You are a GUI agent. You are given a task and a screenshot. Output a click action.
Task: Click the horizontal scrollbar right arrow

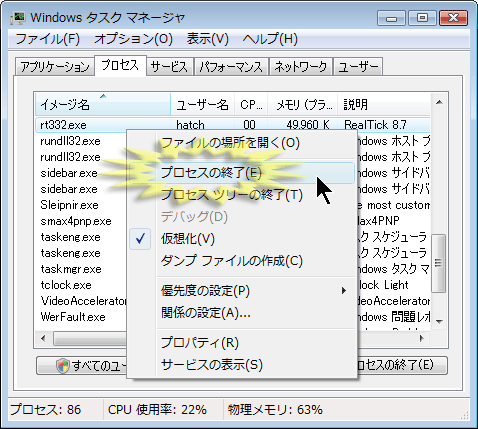coord(422,338)
